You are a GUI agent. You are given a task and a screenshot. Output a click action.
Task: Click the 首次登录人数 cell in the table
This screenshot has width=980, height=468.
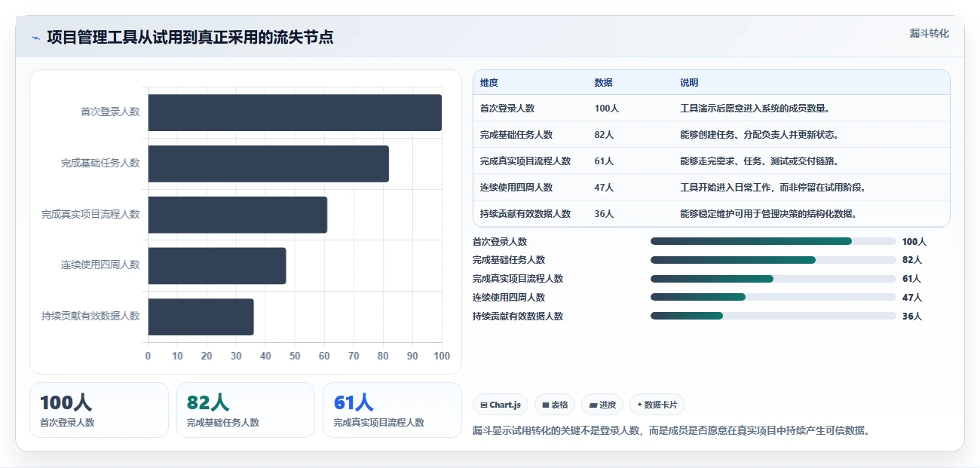(507, 109)
